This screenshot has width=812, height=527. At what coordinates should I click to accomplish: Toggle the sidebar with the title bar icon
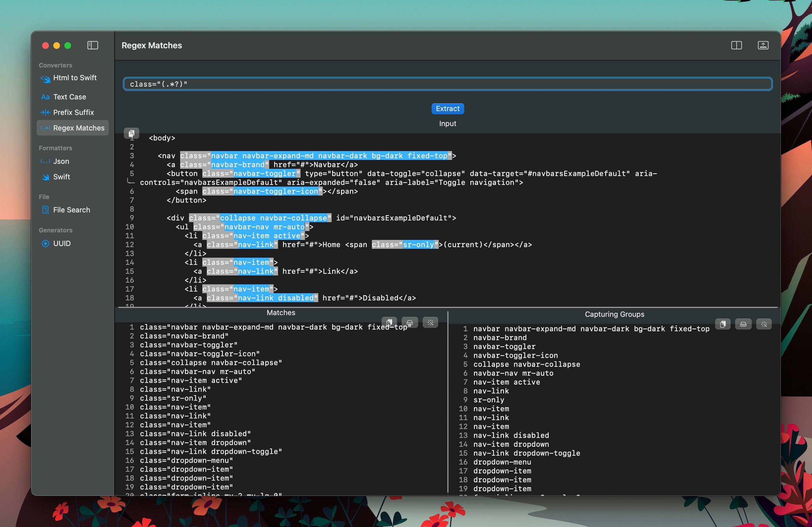point(92,45)
